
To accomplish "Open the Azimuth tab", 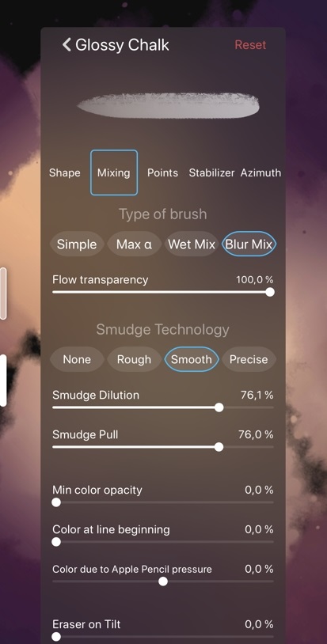I will 260,172.
